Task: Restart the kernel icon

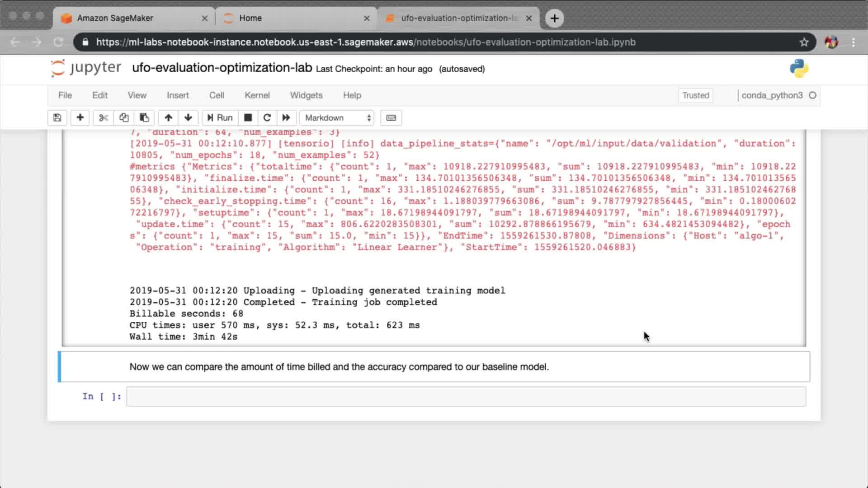Action: click(267, 118)
